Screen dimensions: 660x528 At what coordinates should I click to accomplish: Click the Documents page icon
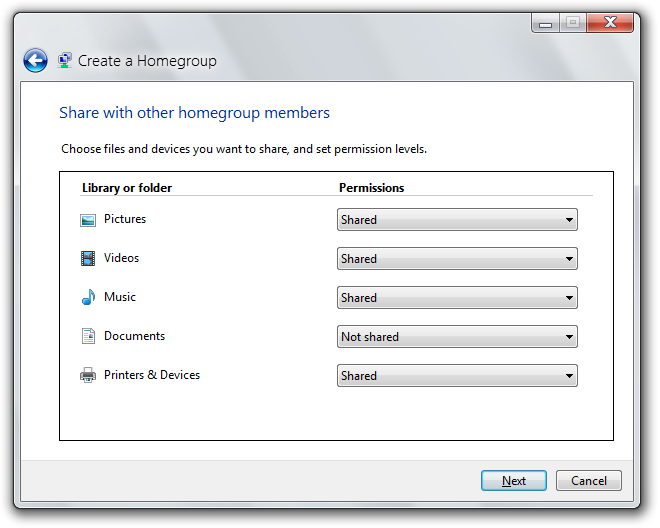pos(88,336)
